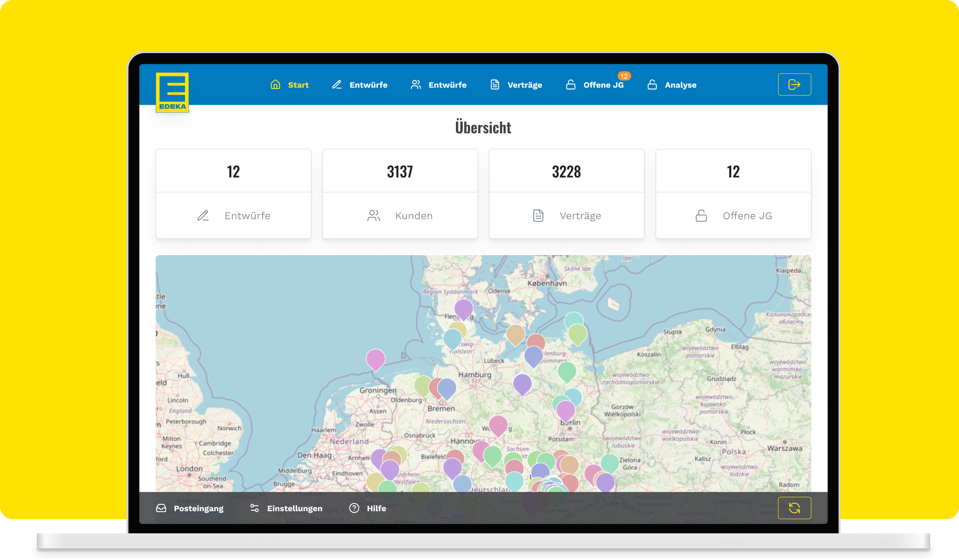
Task: Open Einstellungen in the bottom bar
Action: (x=286, y=508)
